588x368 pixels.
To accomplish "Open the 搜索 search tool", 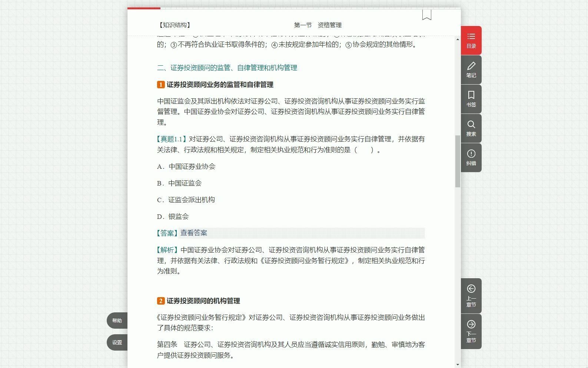I will coord(471,128).
